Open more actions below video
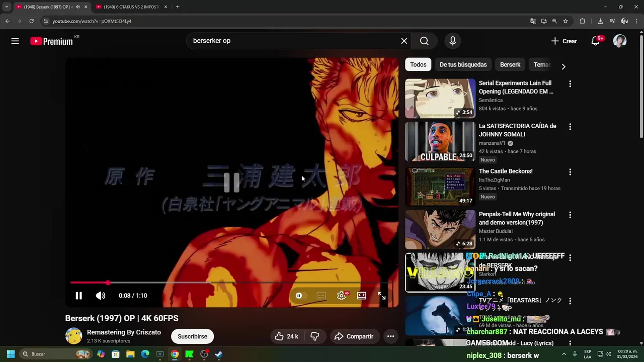 pos(390,336)
